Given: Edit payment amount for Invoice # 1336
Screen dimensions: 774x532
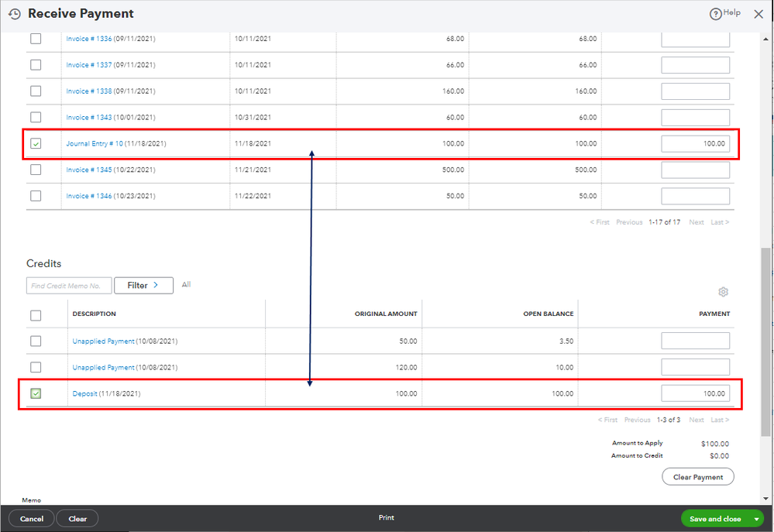Looking at the screenshot, I should [695, 39].
